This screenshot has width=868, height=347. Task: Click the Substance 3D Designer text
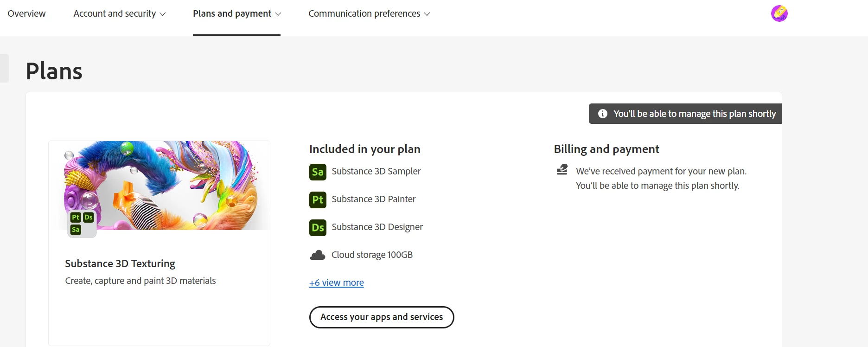(x=377, y=227)
